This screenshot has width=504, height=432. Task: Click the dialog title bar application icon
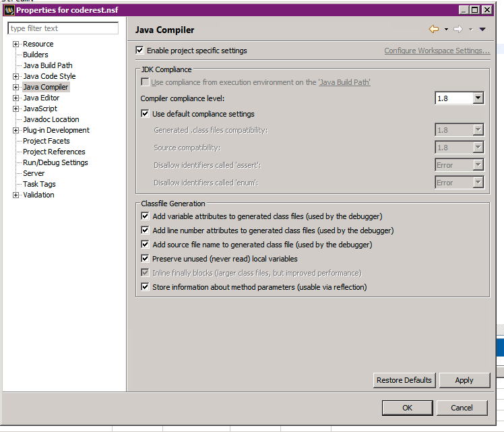click(x=9, y=10)
